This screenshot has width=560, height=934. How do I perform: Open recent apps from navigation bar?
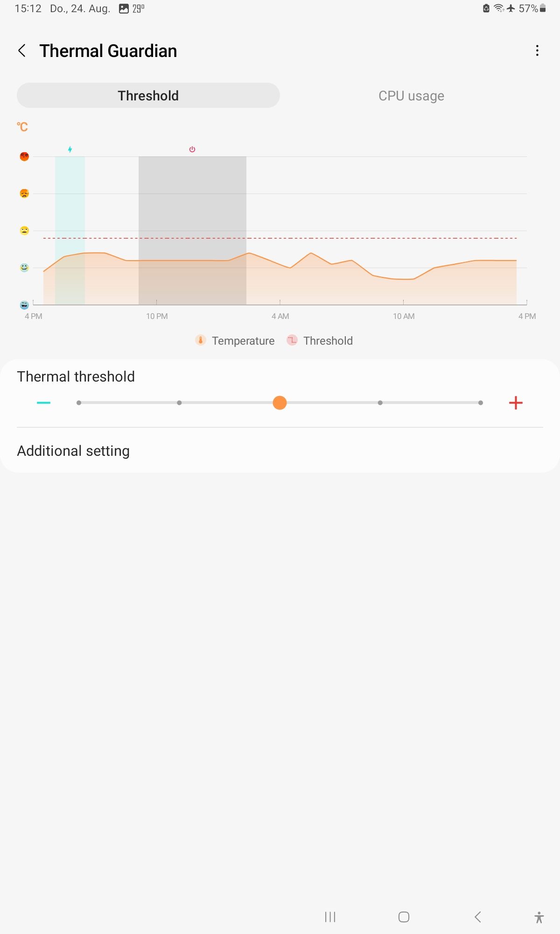(x=330, y=917)
